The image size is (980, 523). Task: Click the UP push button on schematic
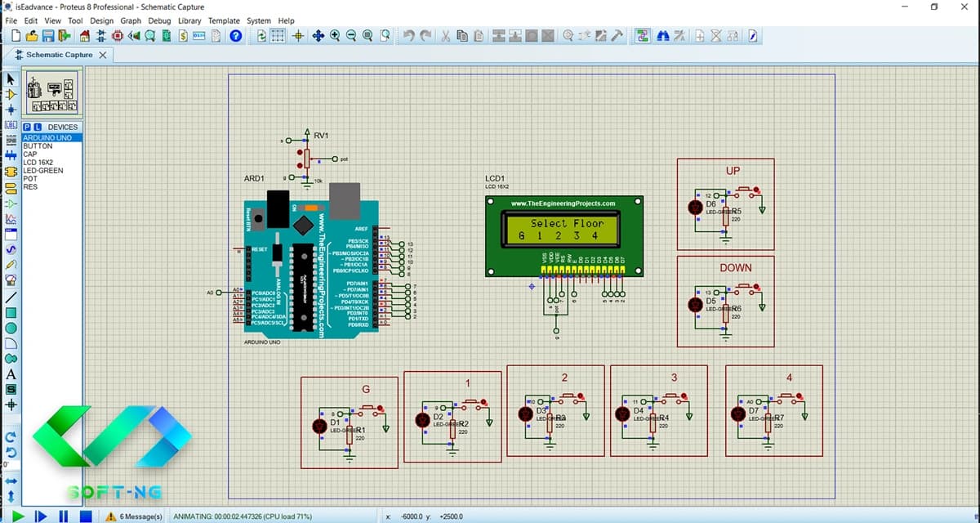(745, 194)
